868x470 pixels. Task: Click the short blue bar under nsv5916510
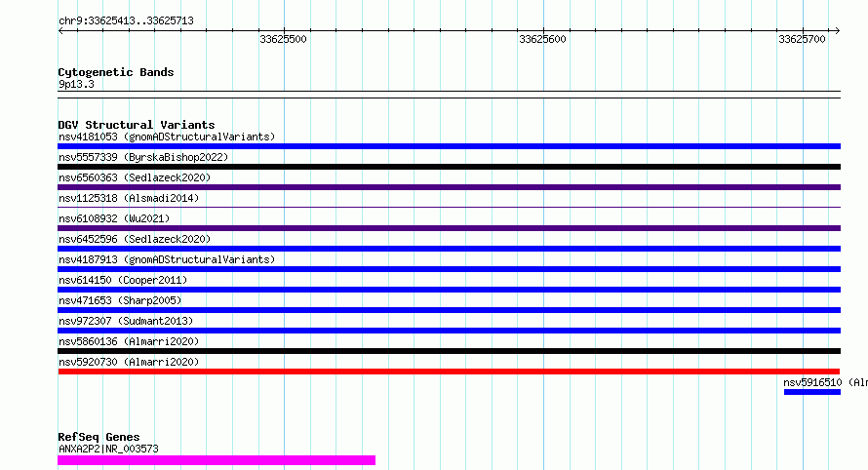pos(812,392)
